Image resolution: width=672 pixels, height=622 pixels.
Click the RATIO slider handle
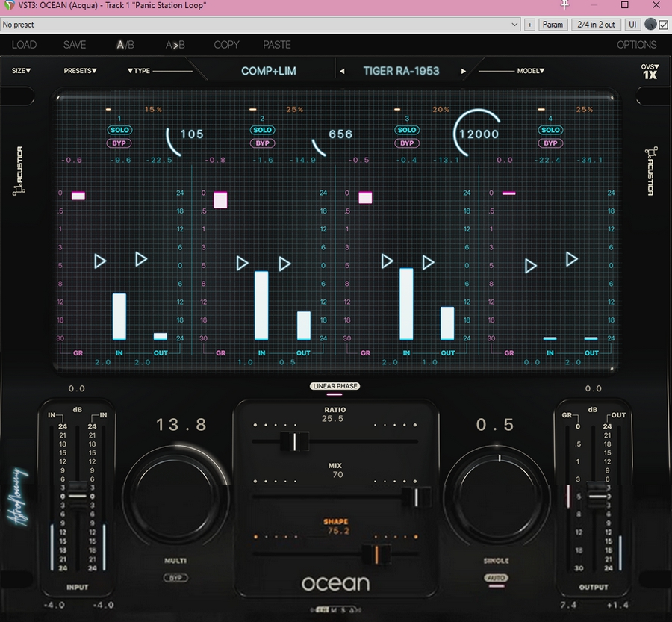pos(296,442)
